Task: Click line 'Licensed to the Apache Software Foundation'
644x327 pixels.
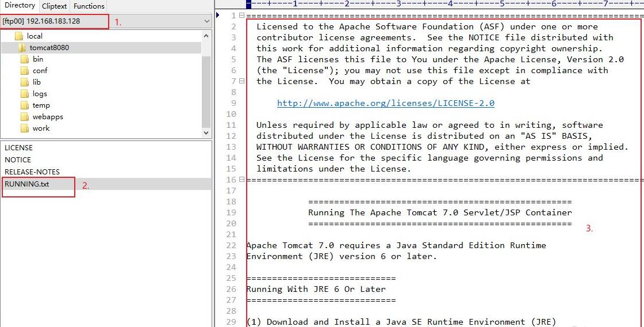Action: click(427, 26)
